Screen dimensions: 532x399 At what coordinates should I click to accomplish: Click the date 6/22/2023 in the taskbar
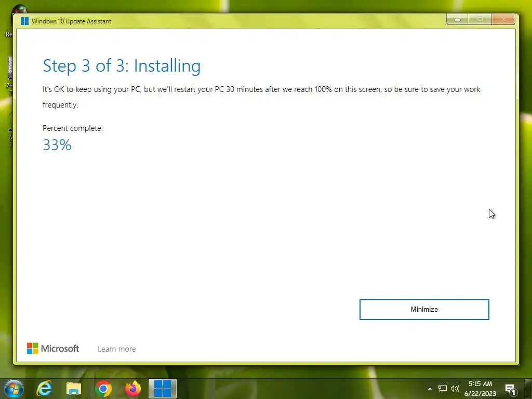[480, 394]
